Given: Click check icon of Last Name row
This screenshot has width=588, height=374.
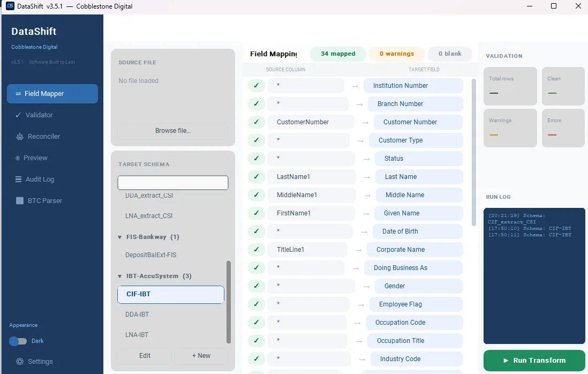Looking at the screenshot, I should coord(257,177).
